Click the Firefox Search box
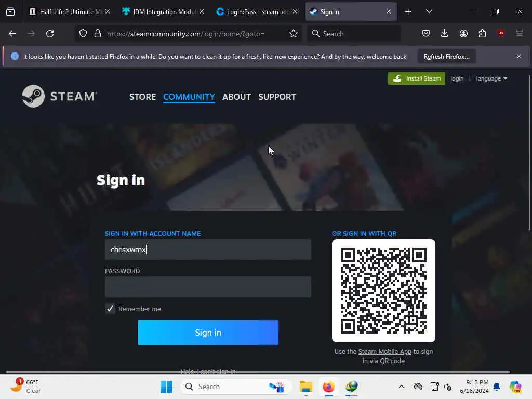This screenshot has height=399, width=532. pos(354,34)
